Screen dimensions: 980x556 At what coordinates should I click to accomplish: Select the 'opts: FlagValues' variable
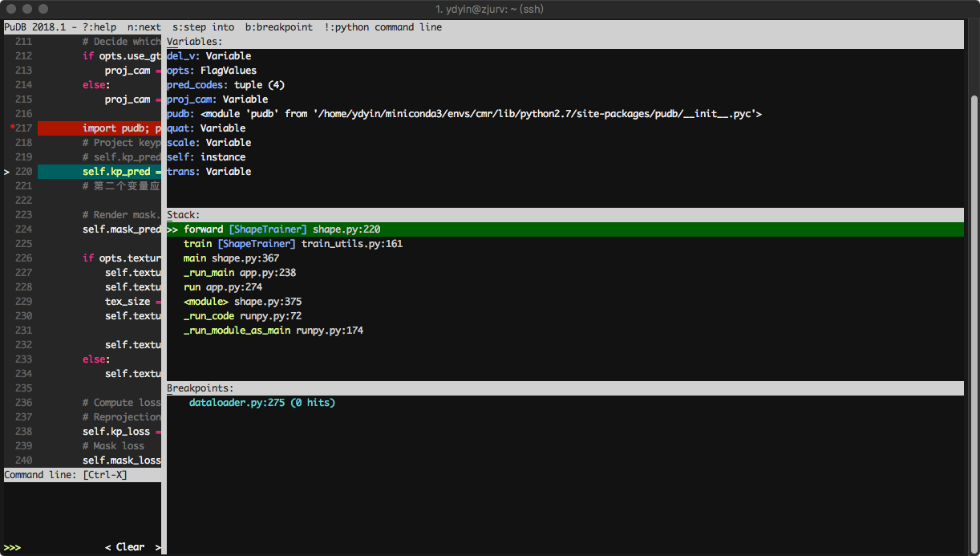point(212,71)
